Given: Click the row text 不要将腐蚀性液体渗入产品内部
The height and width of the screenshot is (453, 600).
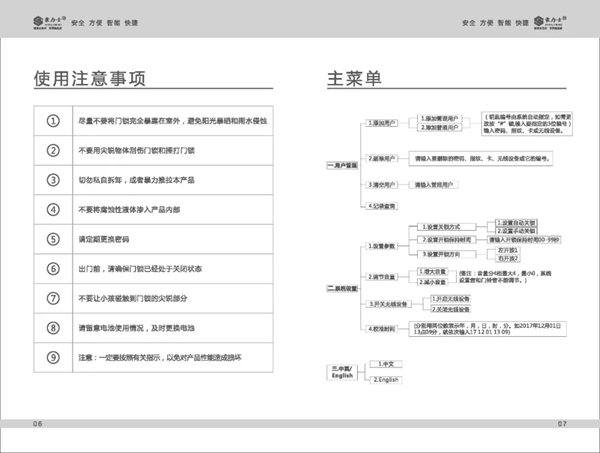Looking at the screenshot, I should click(129, 210).
